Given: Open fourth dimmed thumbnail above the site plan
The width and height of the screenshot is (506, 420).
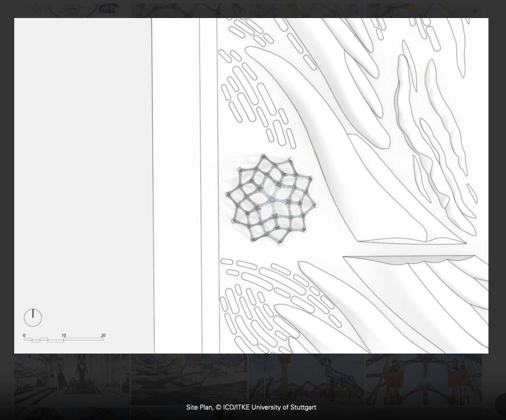Looking at the screenshot, I should pyautogui.click(x=423, y=9).
